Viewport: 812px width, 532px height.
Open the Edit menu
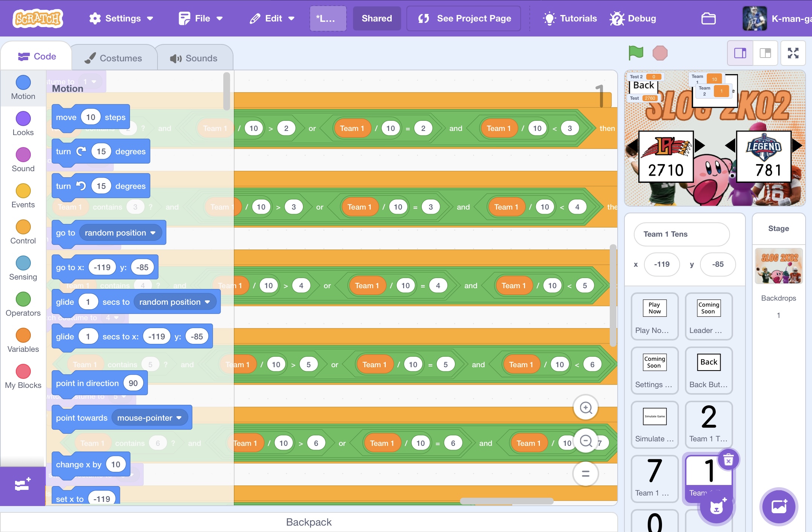tap(272, 18)
